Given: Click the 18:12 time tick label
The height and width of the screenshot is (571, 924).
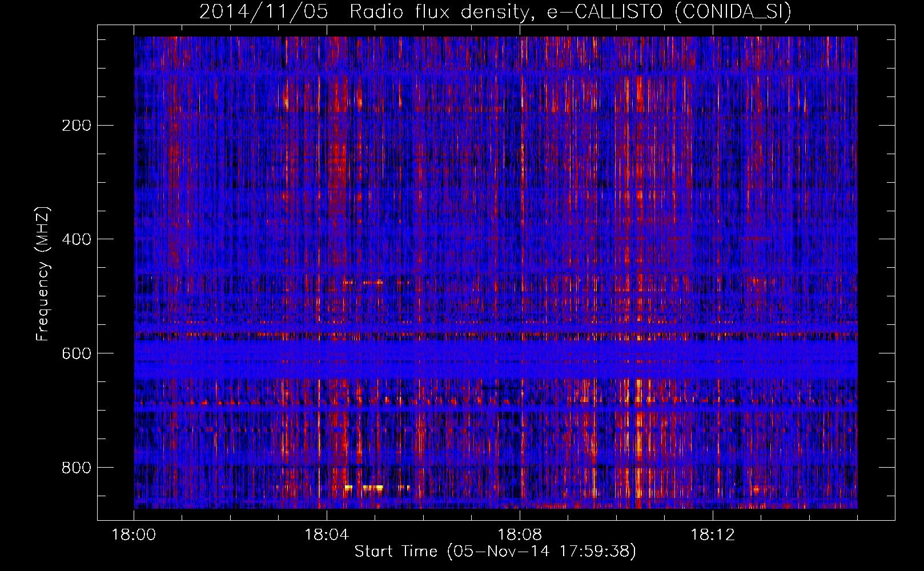Looking at the screenshot, I should tap(713, 535).
